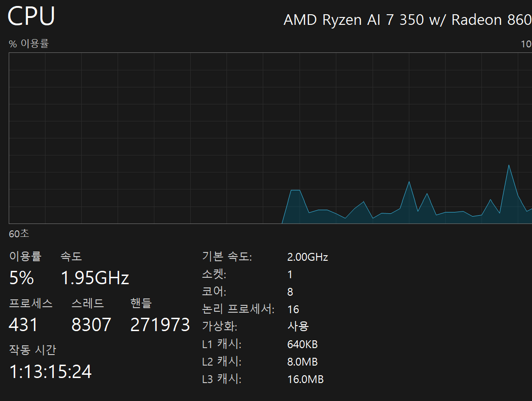This screenshot has height=401, width=532.
Task: Click the 논리 프로세서 value 16
Action: coord(293,309)
